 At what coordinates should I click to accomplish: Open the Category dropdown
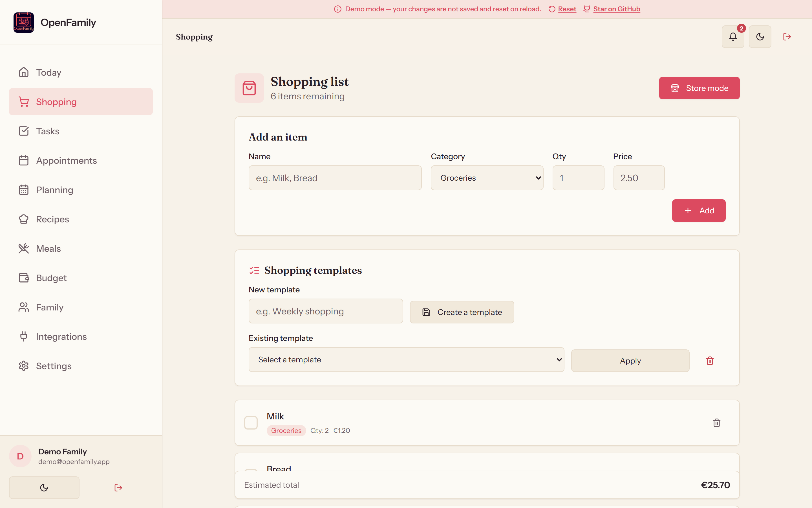pos(487,178)
